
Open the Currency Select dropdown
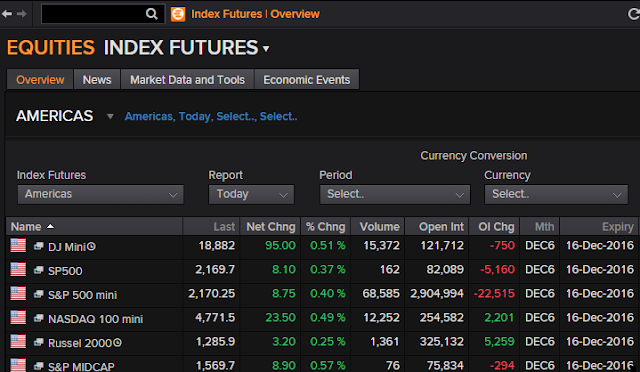coord(556,194)
